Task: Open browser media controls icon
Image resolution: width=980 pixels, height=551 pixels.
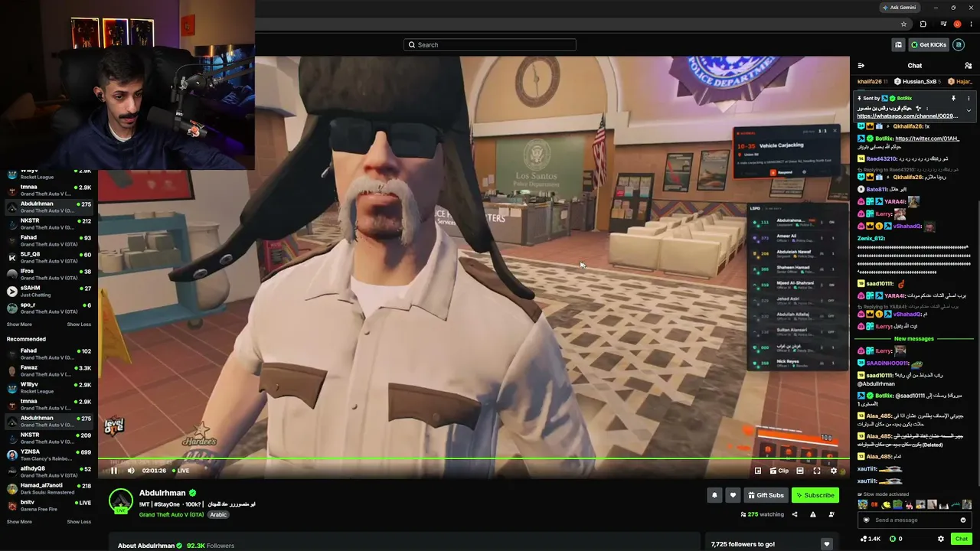Action: coord(943,24)
